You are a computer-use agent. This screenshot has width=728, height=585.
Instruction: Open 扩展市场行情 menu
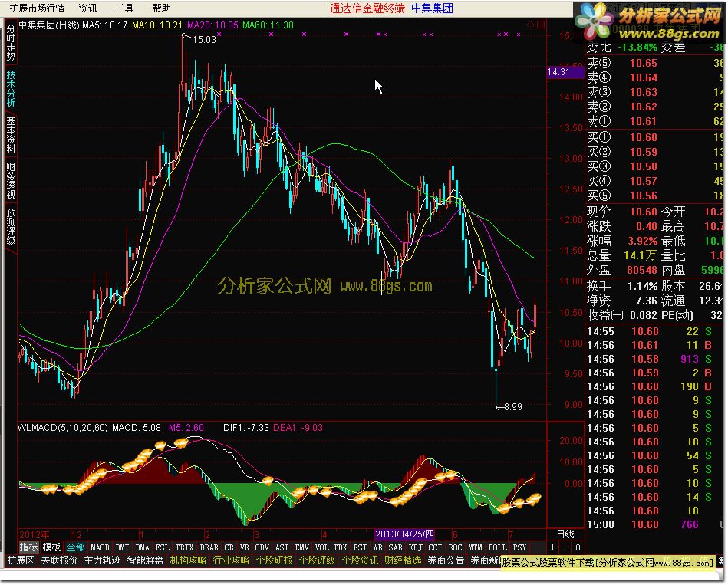(x=37, y=8)
